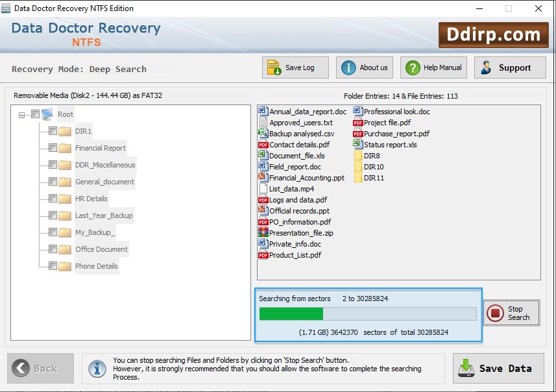Click the PDF icon of Contact details.pdf
Viewport: 556px width, 392px height.
coord(263,144)
